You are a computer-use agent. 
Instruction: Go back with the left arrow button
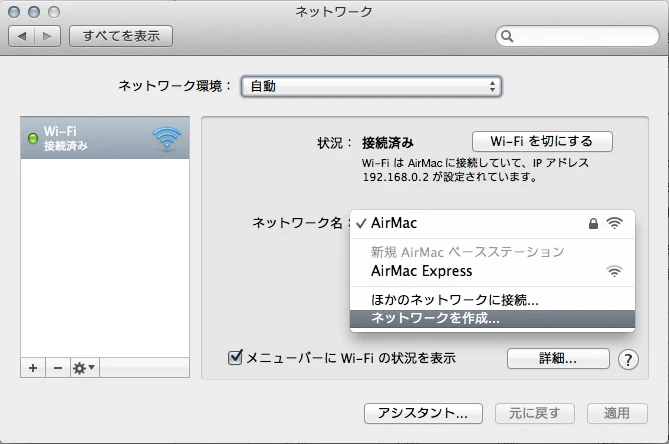point(22,36)
